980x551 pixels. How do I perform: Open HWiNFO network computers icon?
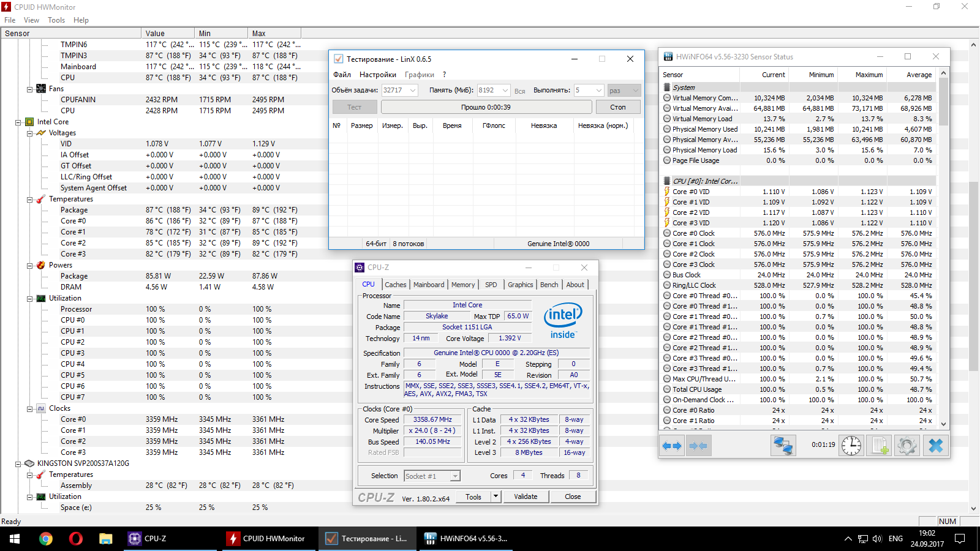coord(783,446)
